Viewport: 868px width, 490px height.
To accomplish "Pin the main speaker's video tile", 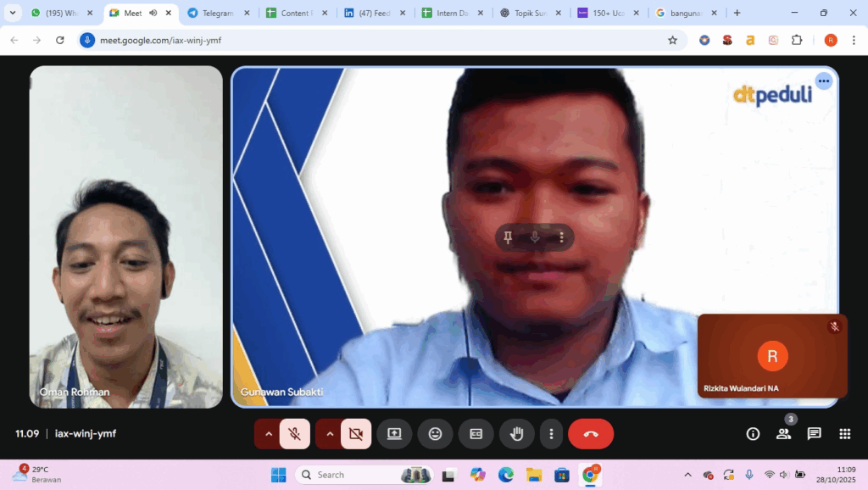I will tap(508, 237).
